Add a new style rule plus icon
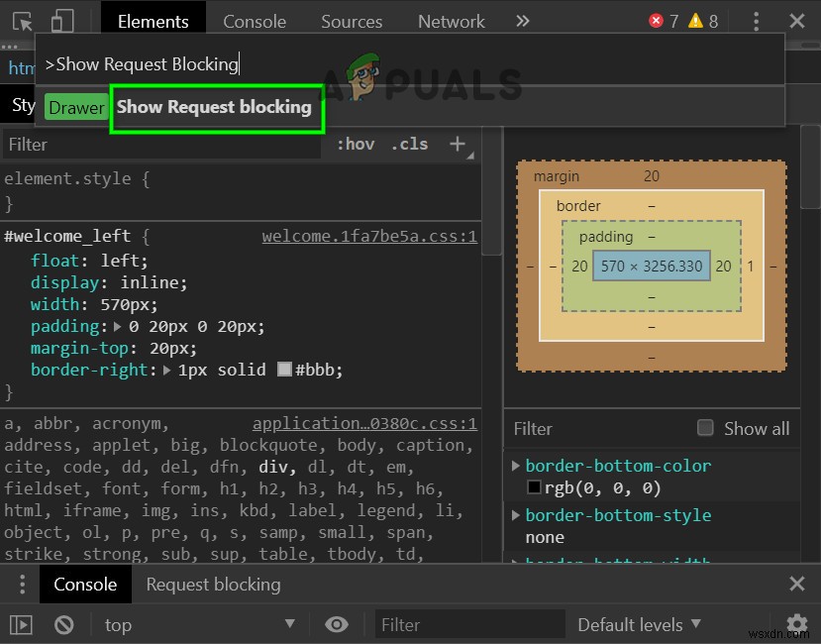 click(x=458, y=144)
